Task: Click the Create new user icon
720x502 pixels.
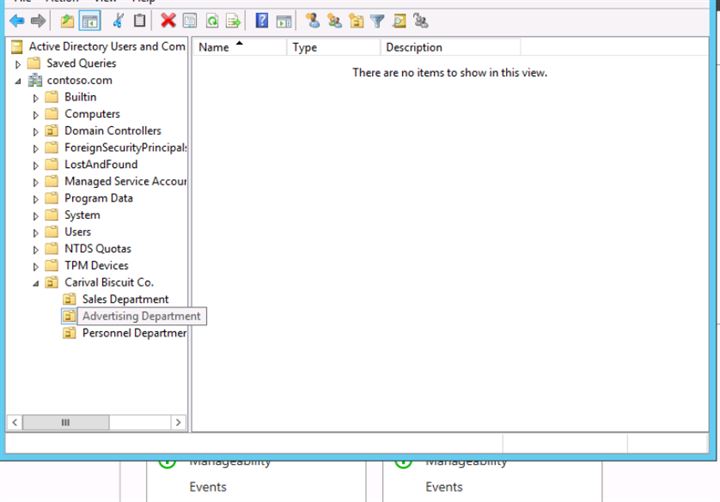Action: click(312, 20)
